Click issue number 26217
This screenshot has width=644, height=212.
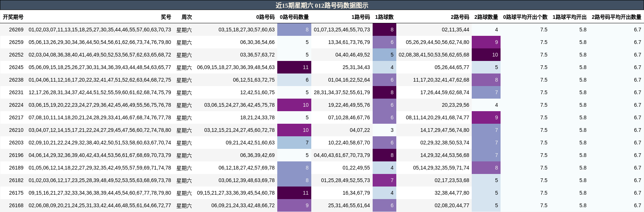pyautogui.click(x=16, y=117)
